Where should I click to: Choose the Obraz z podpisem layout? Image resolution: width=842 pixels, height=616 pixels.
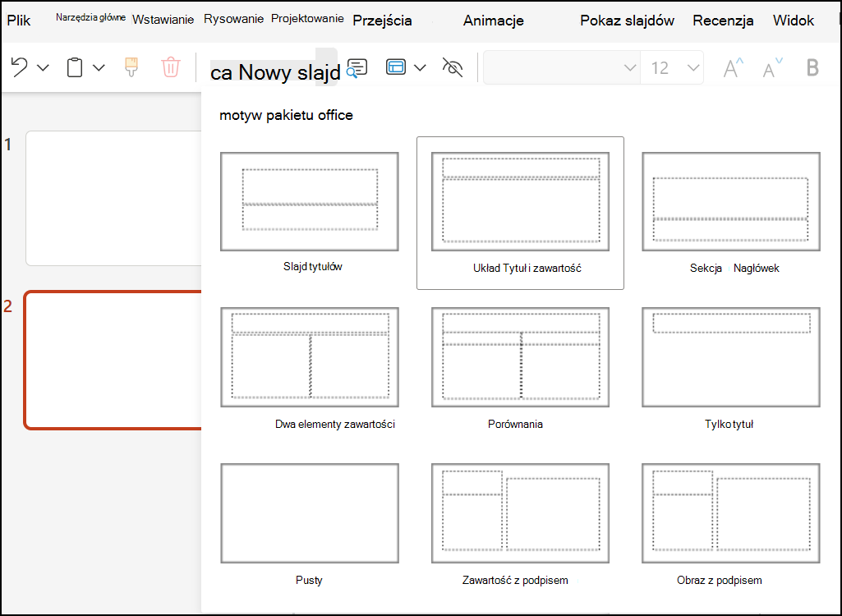(x=731, y=513)
